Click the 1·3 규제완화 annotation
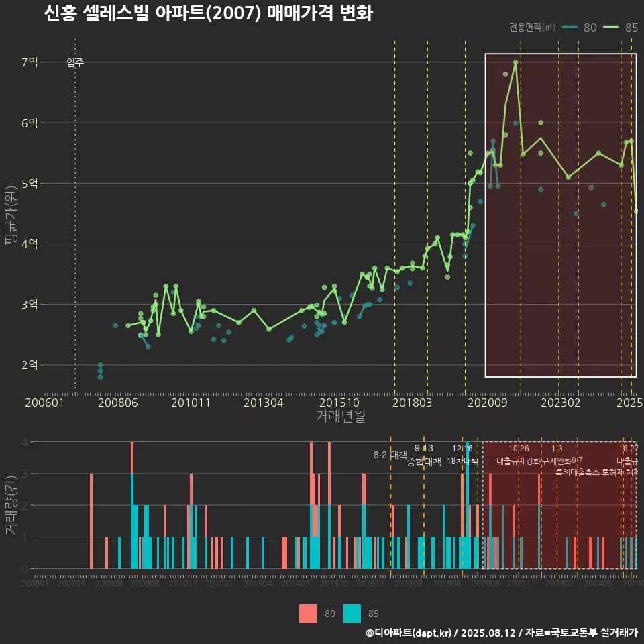 pos(557,454)
